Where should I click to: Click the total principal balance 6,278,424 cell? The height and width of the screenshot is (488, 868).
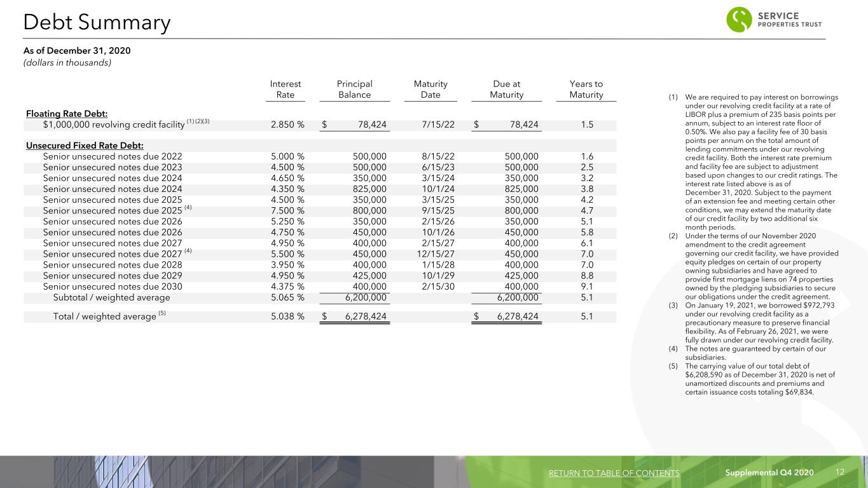pyautogui.click(x=355, y=316)
